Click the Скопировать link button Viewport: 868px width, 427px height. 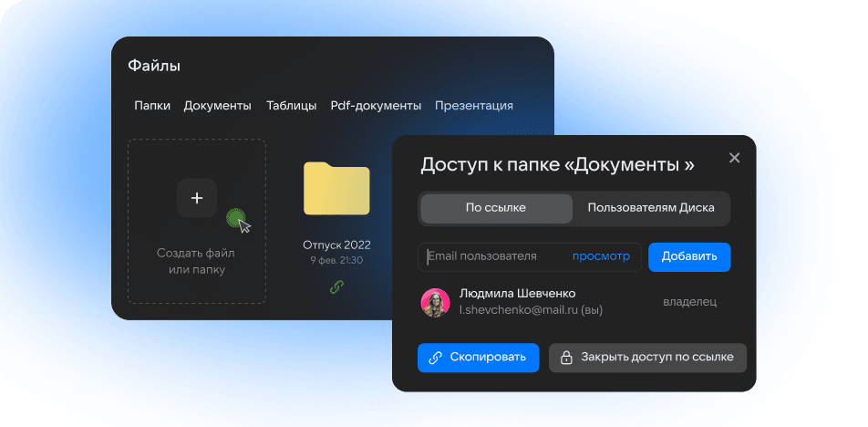[x=479, y=358]
